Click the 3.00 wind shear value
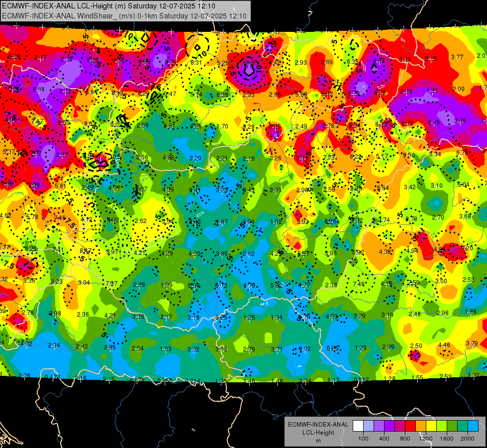487x448 pixels. click(441, 281)
